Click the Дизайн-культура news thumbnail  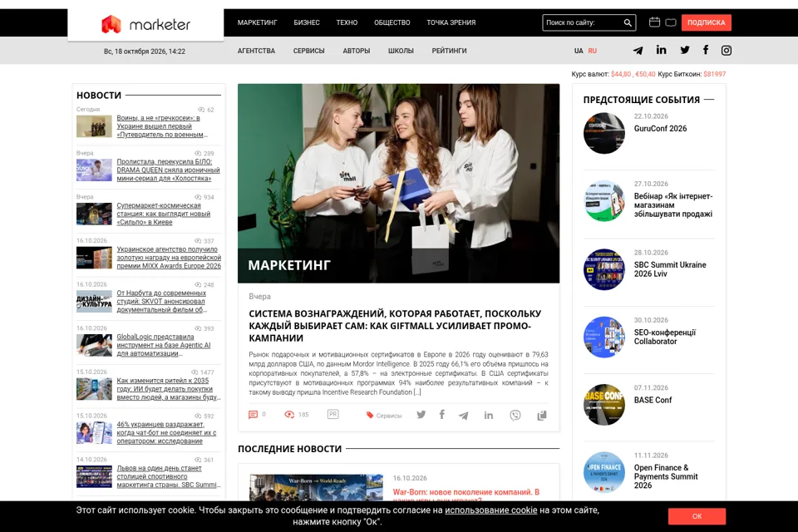[x=94, y=302]
